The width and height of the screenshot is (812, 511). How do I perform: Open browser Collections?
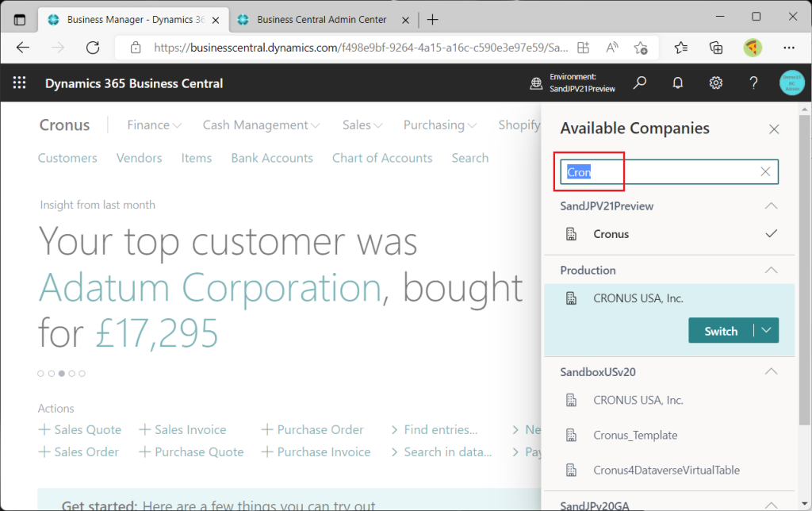coord(716,48)
